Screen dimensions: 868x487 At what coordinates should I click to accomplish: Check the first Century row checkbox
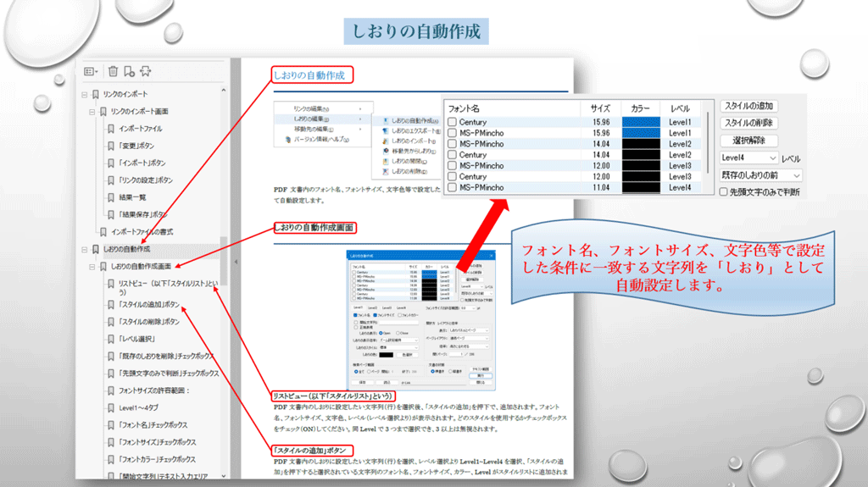[x=453, y=123]
